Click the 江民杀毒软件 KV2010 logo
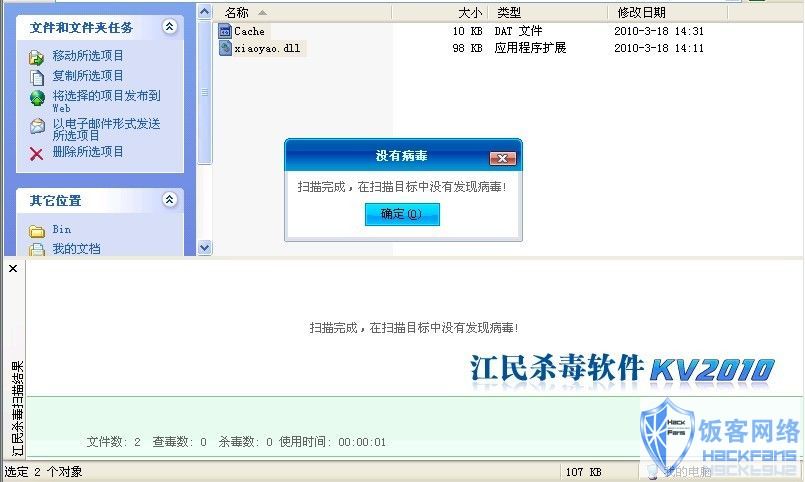This screenshot has height=482, width=805. coord(622,369)
